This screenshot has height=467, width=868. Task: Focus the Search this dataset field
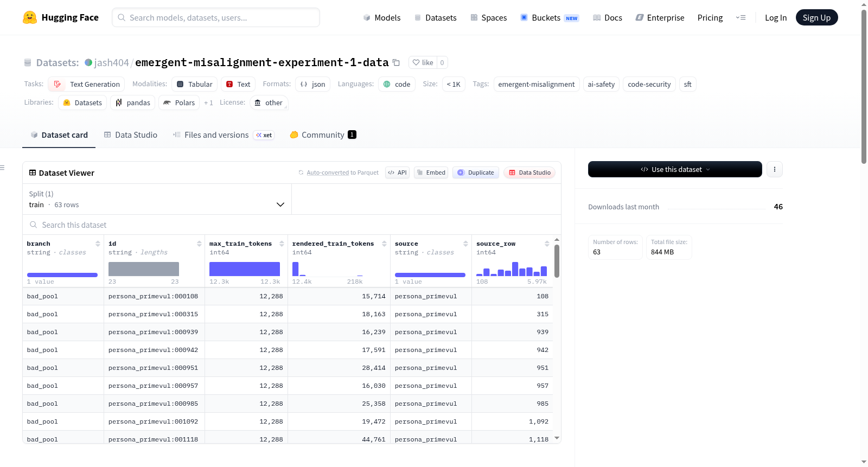292,225
